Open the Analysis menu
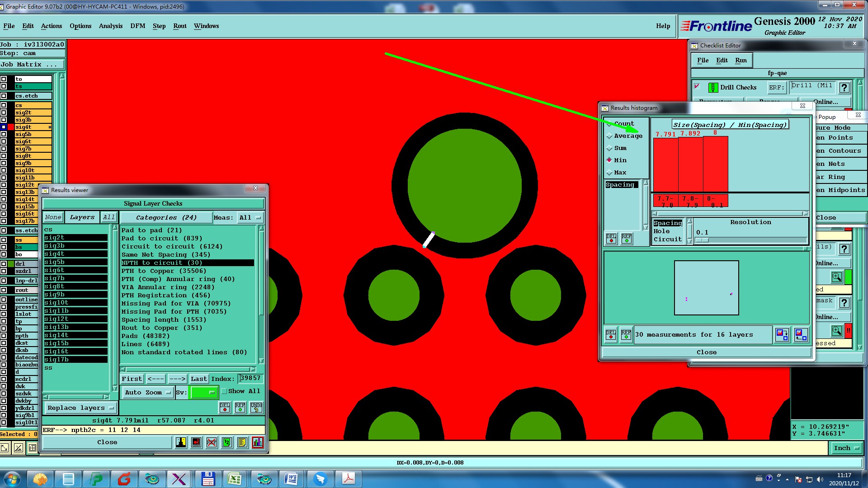The height and width of the screenshot is (488, 868). pos(111,26)
